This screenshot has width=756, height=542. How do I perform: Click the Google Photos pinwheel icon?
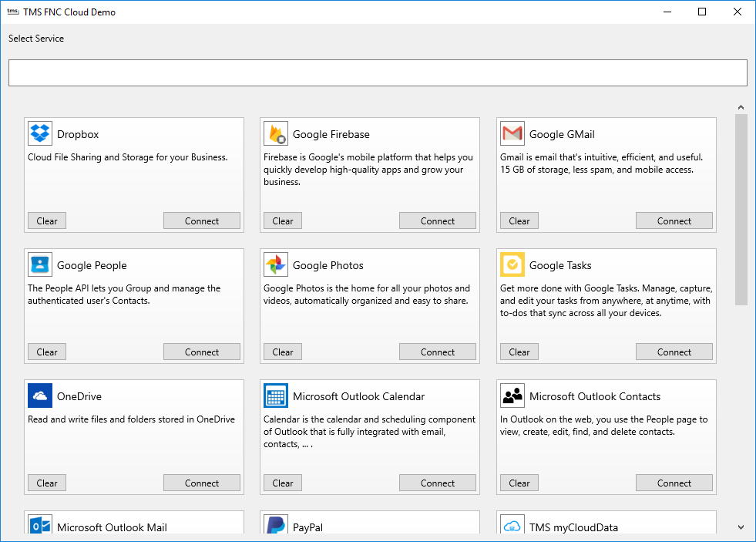tap(276, 264)
